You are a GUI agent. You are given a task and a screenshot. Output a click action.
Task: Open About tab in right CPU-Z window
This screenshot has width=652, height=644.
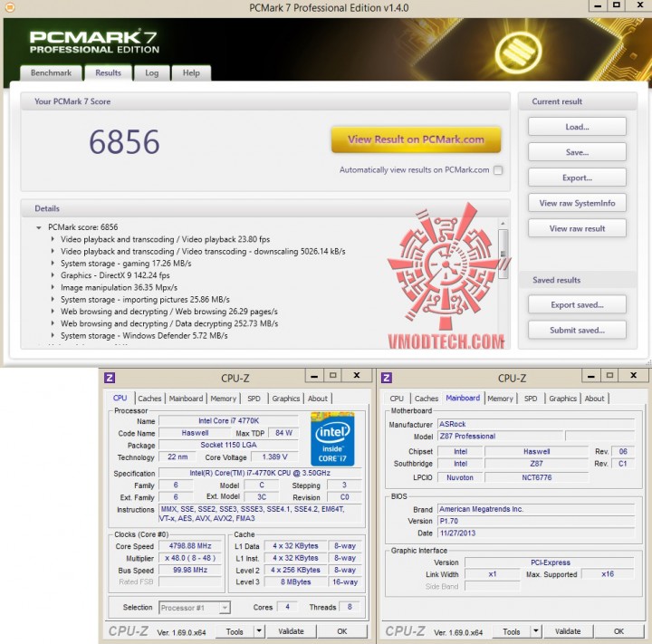595,399
